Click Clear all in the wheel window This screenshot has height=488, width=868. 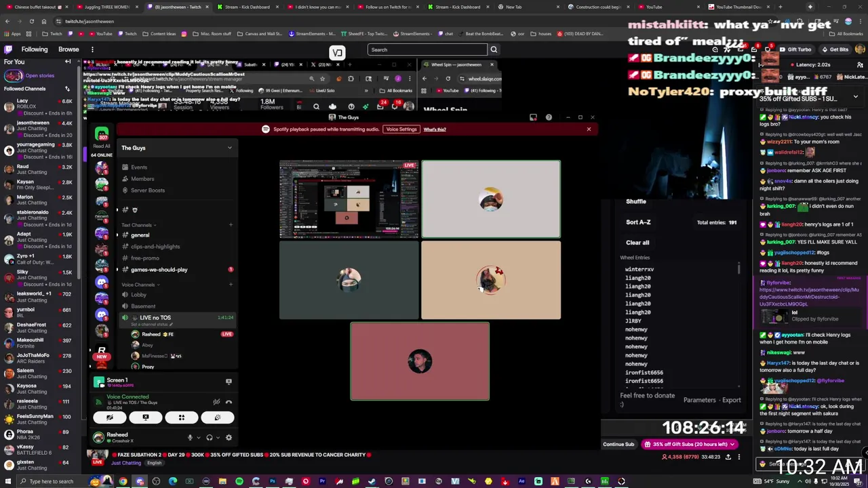click(x=637, y=243)
